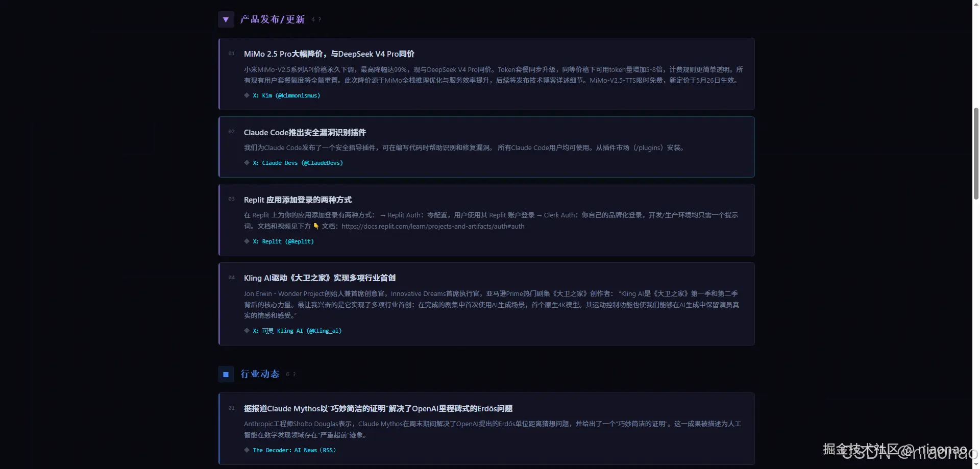Screen dimensions: 980x469
Task: Click the MiMo-V2.5 price cut summary paragraph
Action: tap(493, 75)
